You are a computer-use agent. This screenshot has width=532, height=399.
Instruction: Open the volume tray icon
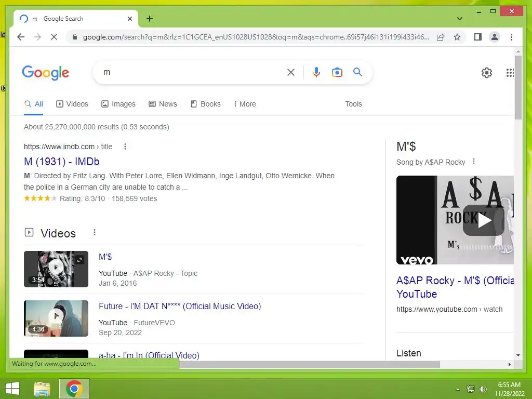483,389
